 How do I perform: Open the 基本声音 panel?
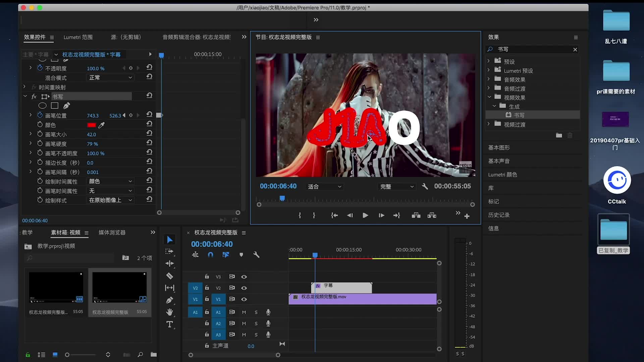click(x=499, y=161)
